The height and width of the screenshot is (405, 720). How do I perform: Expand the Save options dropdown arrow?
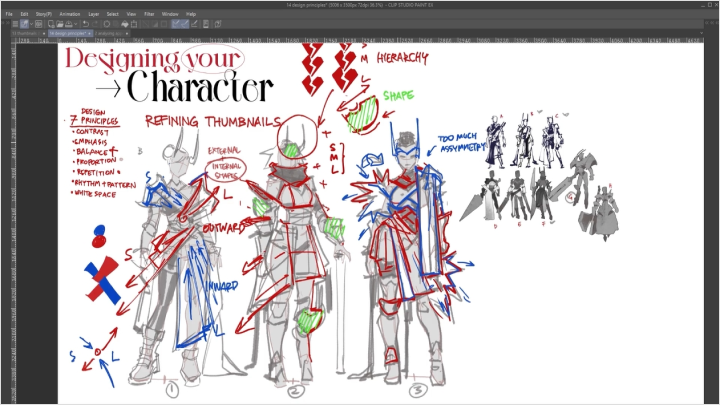[75, 24]
